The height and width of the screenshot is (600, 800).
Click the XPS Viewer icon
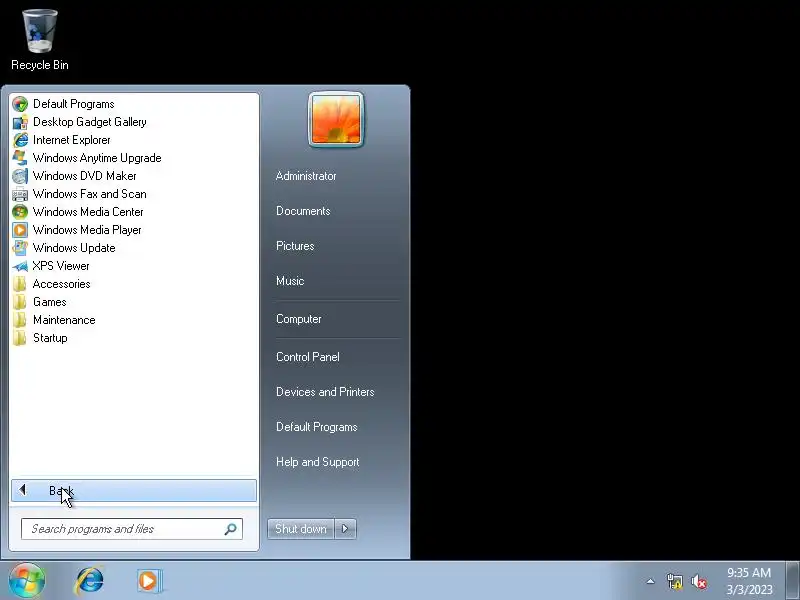point(20,266)
